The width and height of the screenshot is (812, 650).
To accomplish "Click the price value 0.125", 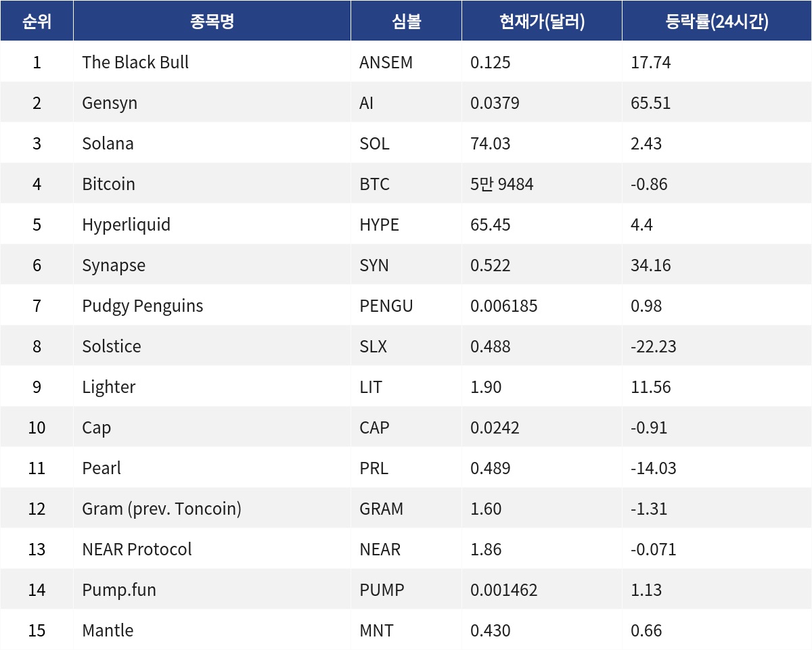I will pyautogui.click(x=491, y=62).
